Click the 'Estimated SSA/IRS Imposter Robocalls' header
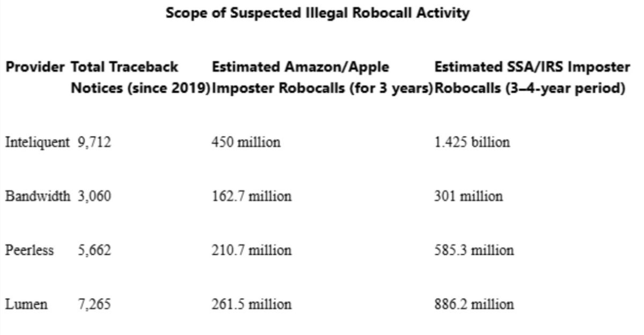The image size is (644, 335). (531, 78)
